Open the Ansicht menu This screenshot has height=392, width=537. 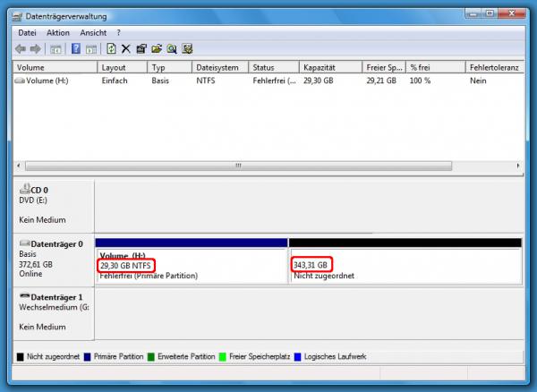(93, 33)
